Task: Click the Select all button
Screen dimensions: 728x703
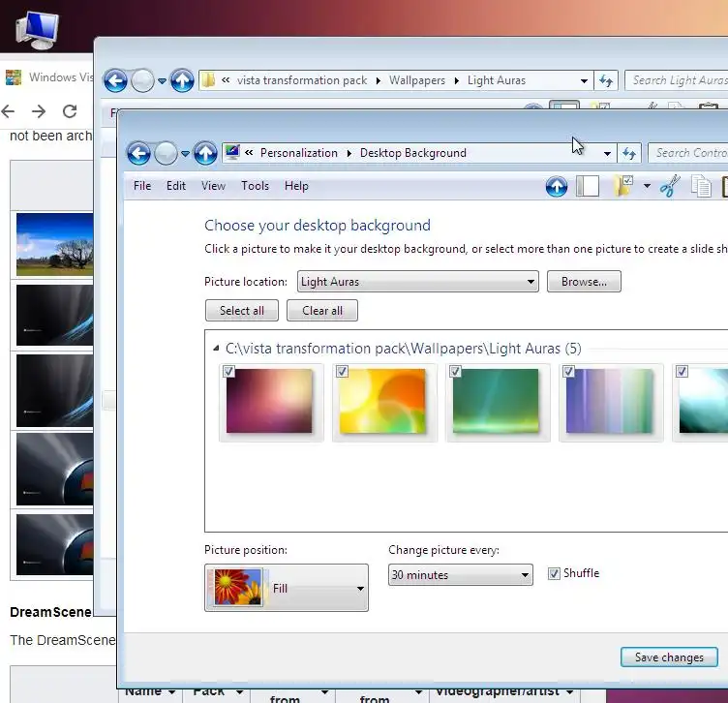Action: (241, 310)
